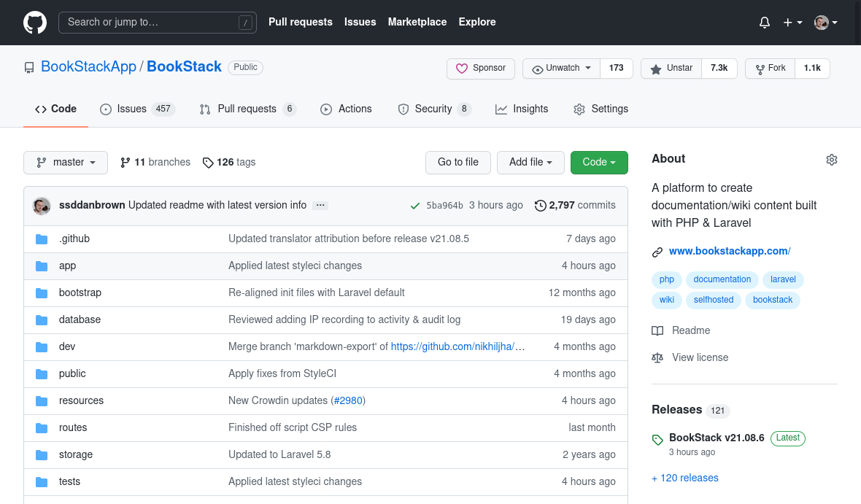Open the ssddanbrown author link
861x504 pixels.
92,206
